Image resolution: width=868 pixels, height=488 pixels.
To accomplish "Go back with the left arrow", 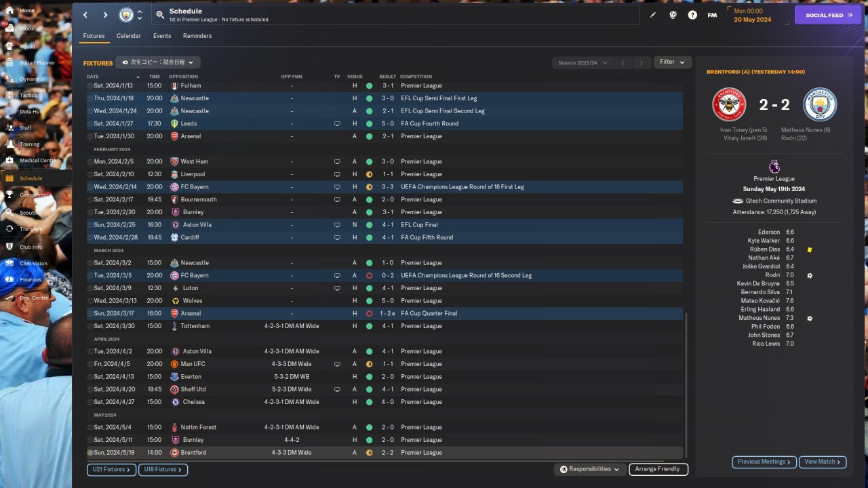I will pos(85,15).
